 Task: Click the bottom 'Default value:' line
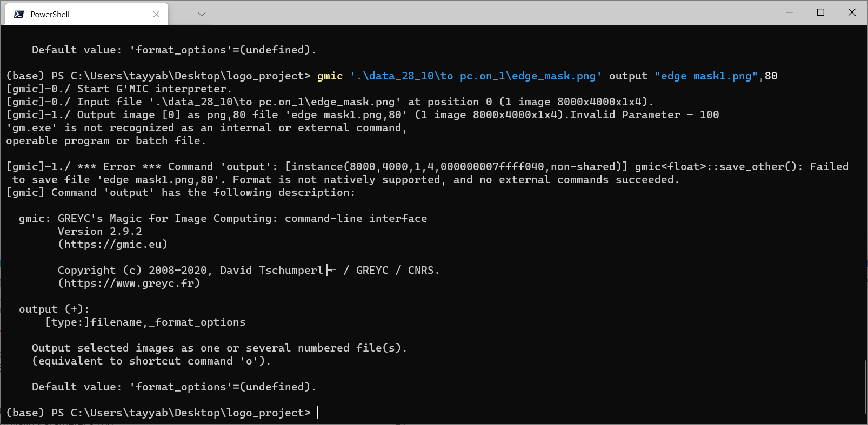[174, 387]
